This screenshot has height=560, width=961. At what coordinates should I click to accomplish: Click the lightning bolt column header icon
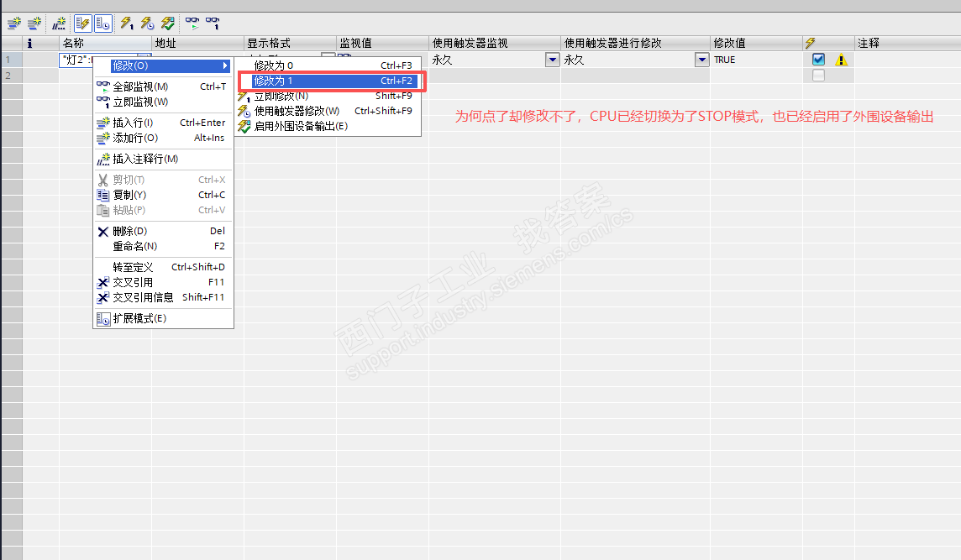811,43
